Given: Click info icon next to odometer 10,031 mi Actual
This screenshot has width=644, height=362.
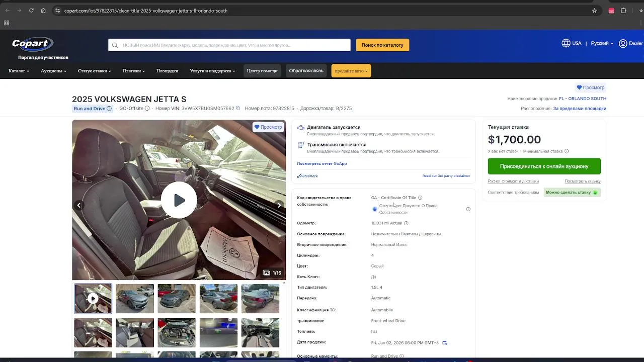Looking at the screenshot, I should click(x=406, y=223).
